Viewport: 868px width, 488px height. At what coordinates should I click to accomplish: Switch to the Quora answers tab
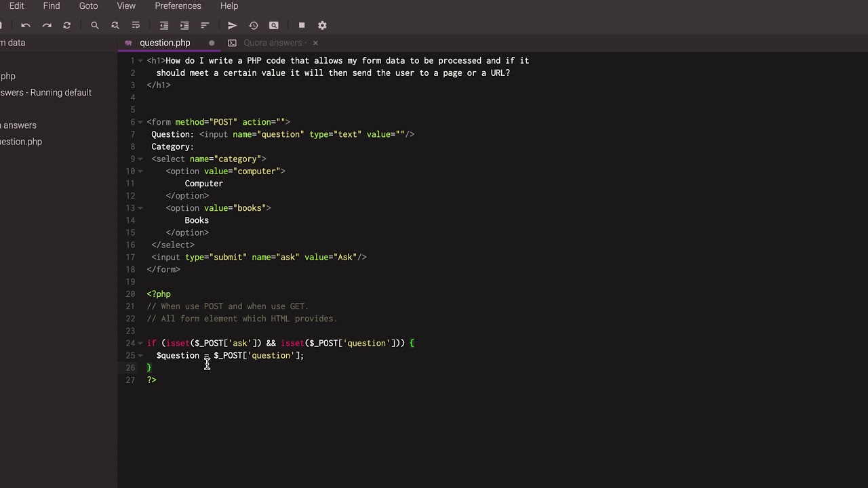275,43
